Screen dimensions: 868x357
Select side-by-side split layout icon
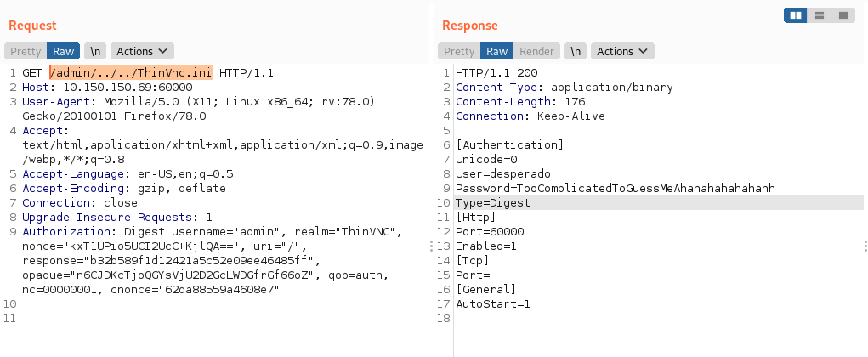coord(796,15)
